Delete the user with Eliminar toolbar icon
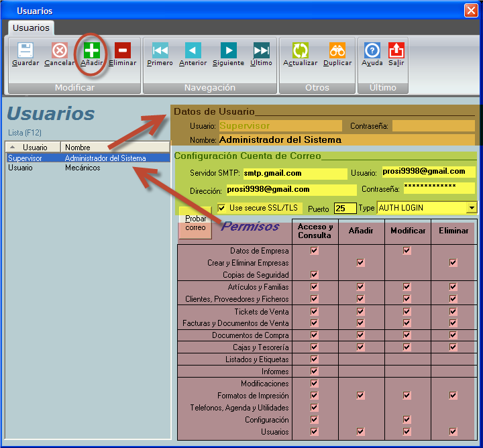 tap(123, 50)
